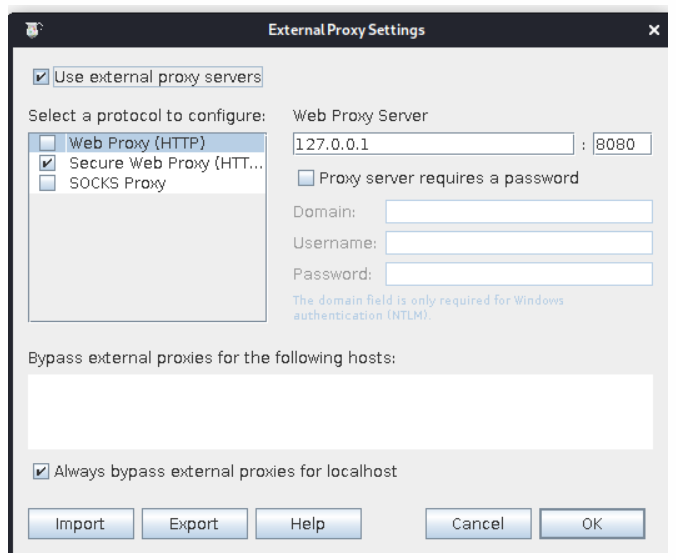Check Proxy server requires a password
This screenshot has height=560, width=676.
306,178
